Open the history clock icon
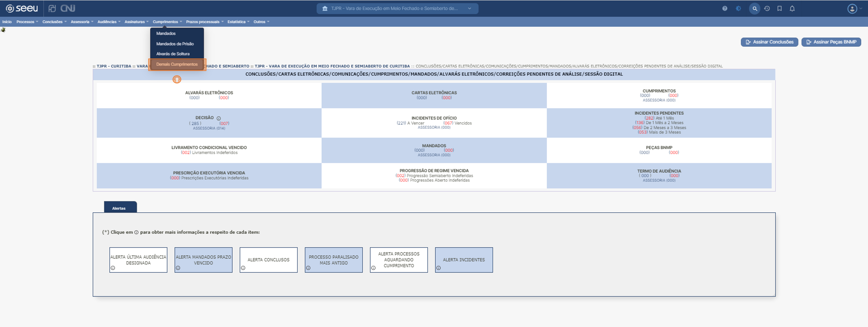868x327 pixels. (x=767, y=8)
